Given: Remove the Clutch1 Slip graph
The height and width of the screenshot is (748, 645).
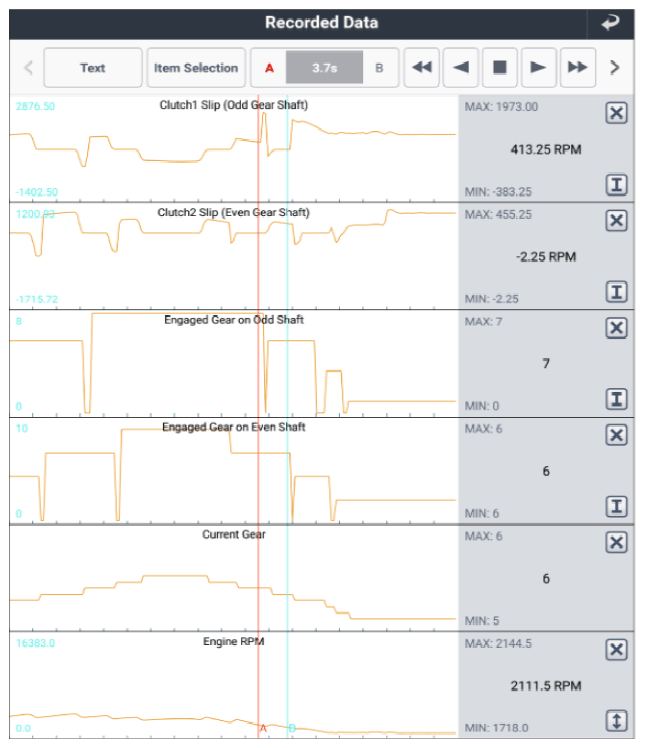Looking at the screenshot, I should [x=616, y=113].
